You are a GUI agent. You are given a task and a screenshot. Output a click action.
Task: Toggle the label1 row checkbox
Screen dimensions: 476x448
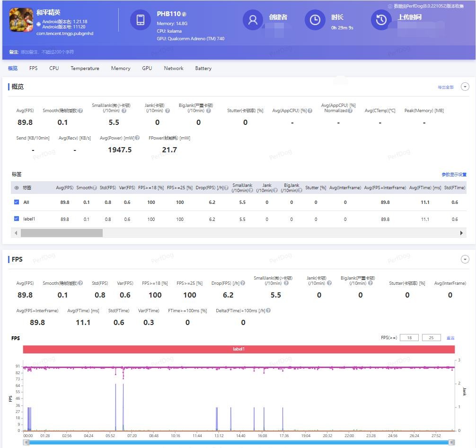point(17,219)
